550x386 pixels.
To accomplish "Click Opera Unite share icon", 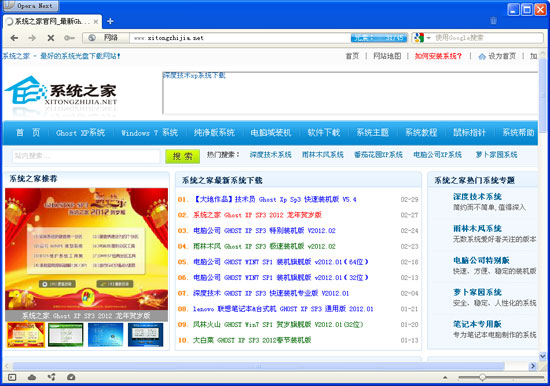I will [52, 377].
